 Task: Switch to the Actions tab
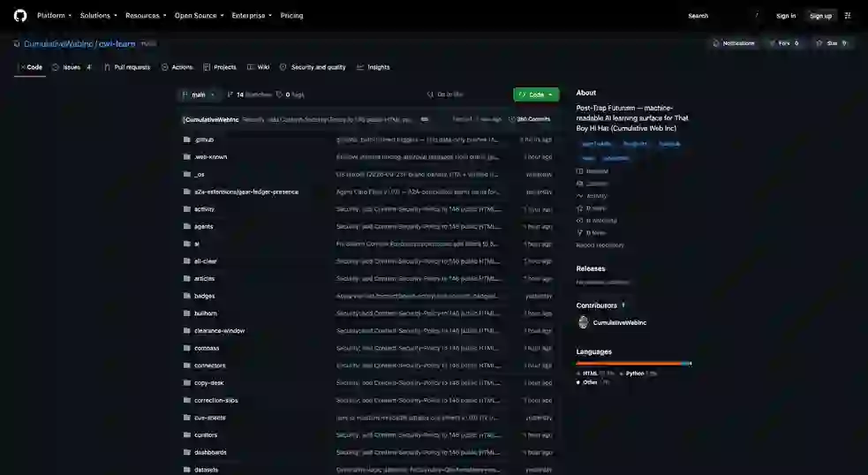pyautogui.click(x=177, y=67)
